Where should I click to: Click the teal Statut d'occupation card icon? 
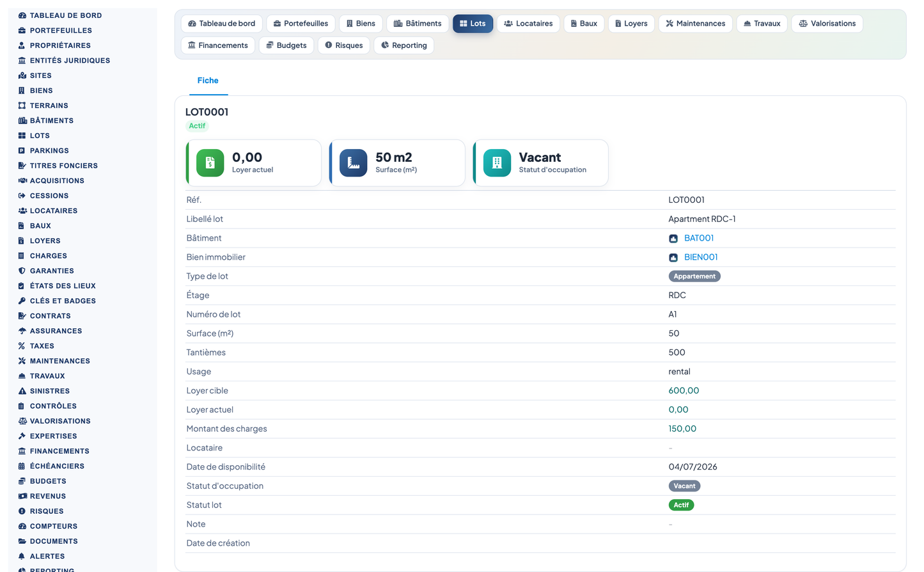click(497, 163)
